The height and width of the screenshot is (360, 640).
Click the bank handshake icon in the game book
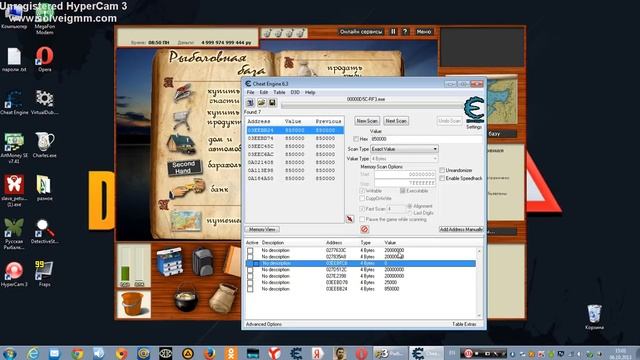coord(188,189)
